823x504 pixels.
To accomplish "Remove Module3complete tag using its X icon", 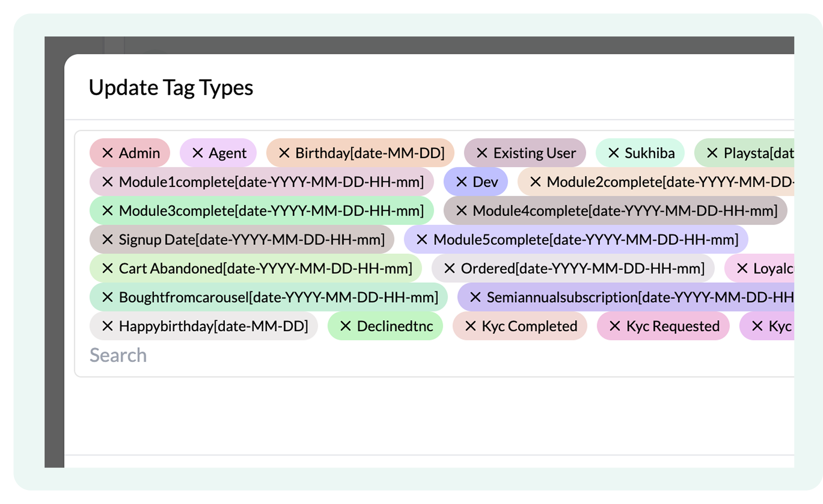I will click(107, 211).
